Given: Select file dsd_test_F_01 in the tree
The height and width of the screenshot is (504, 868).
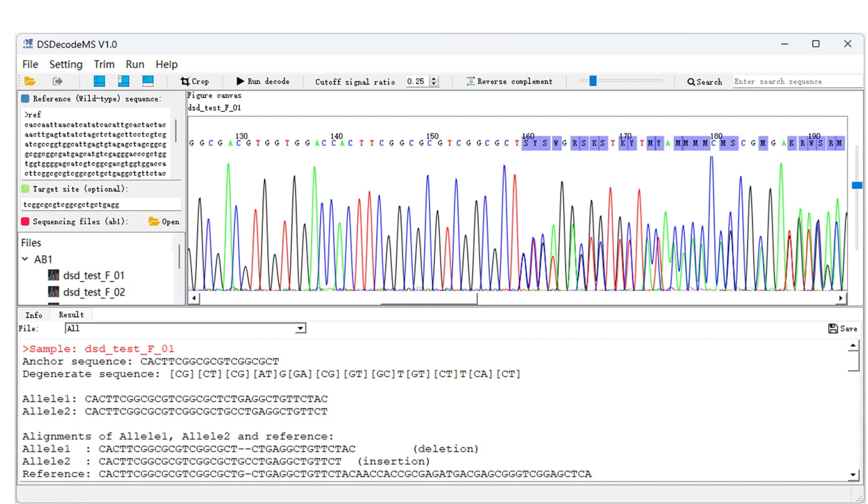Looking at the screenshot, I should pos(94,276).
